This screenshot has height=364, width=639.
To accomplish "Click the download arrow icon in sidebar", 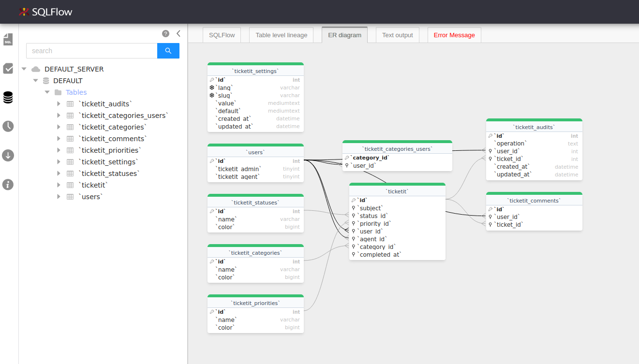I will tap(8, 155).
